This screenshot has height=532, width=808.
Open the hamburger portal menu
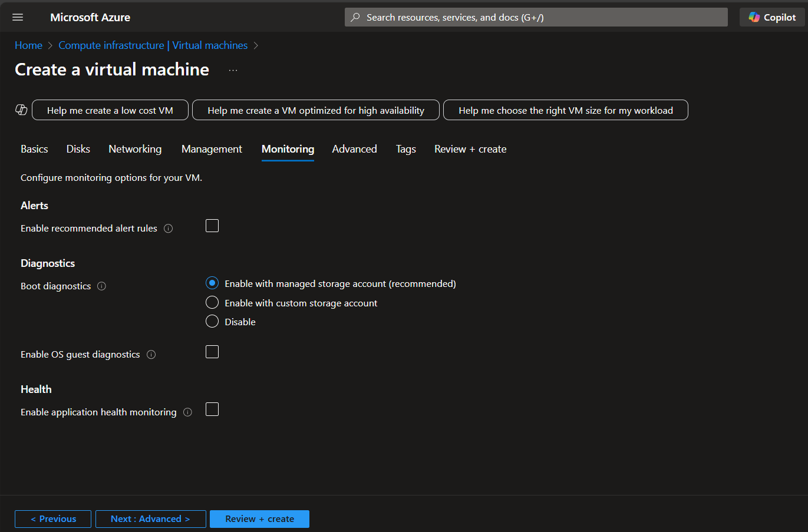(18, 17)
